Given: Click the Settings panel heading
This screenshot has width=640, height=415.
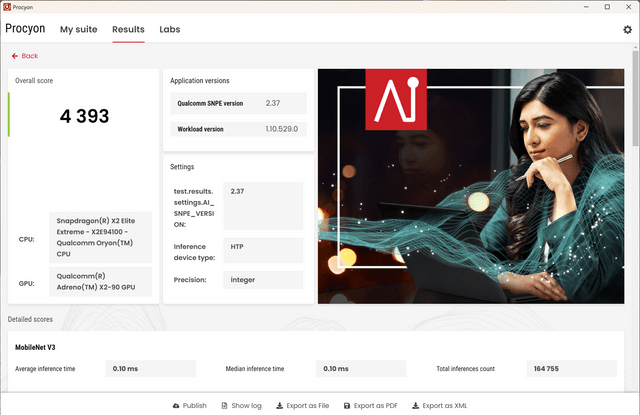Looking at the screenshot, I should click(x=182, y=166).
